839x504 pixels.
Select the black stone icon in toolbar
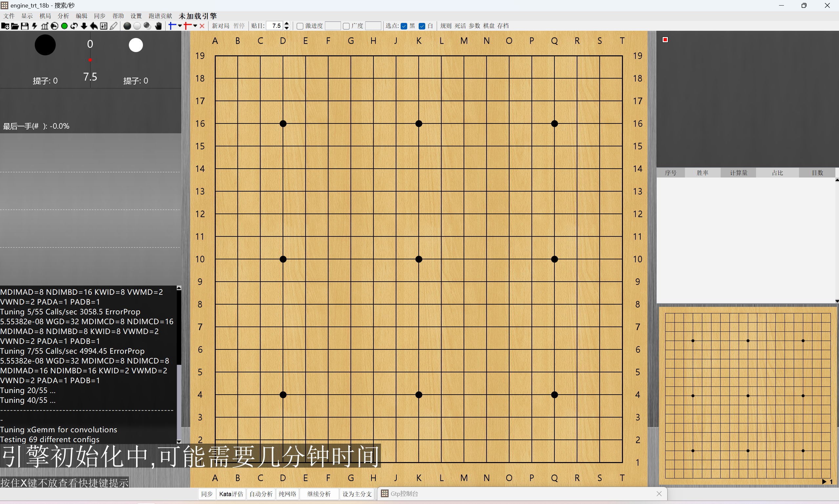click(x=127, y=26)
